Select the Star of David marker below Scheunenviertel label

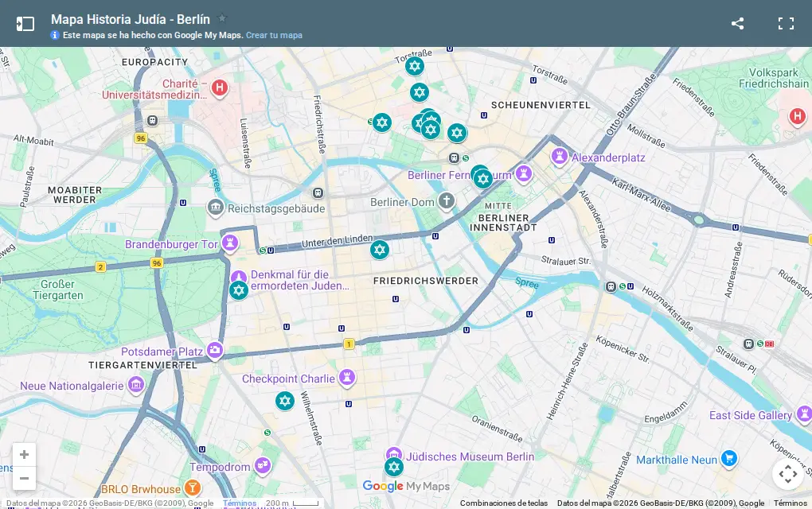coord(457,133)
